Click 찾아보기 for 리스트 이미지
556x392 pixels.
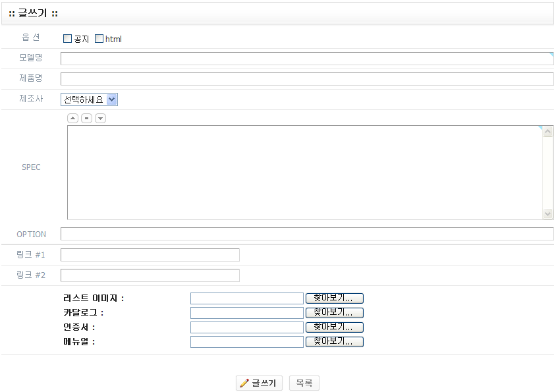pos(334,298)
